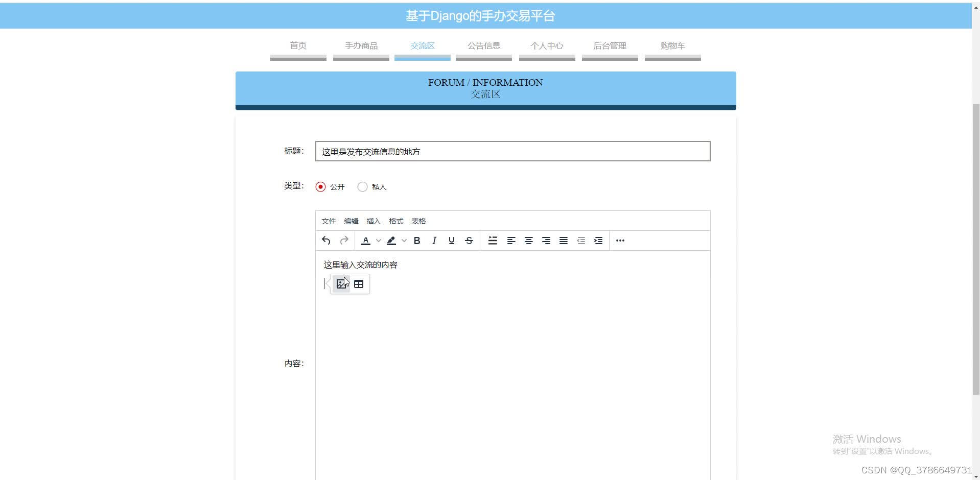Justify the text
The width and height of the screenshot is (980, 480).
coord(564,241)
